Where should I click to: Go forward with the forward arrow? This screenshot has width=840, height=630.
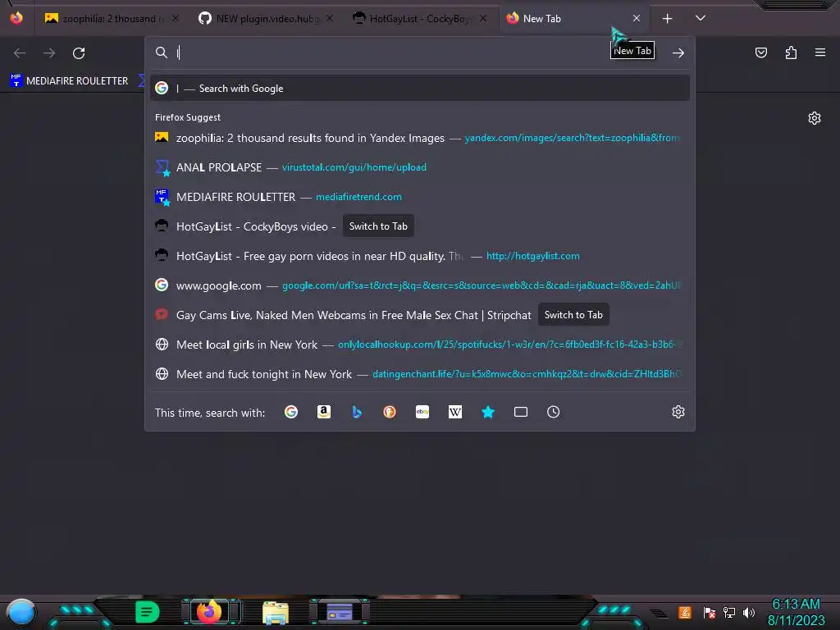49,53
